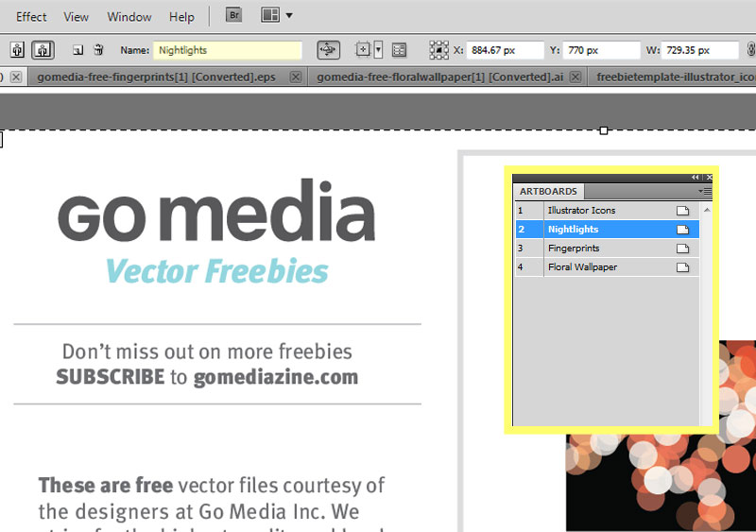Viewport: 756px width, 532px height.
Task: Click the Vector Freebies heading on canvas
Action: [x=217, y=270]
